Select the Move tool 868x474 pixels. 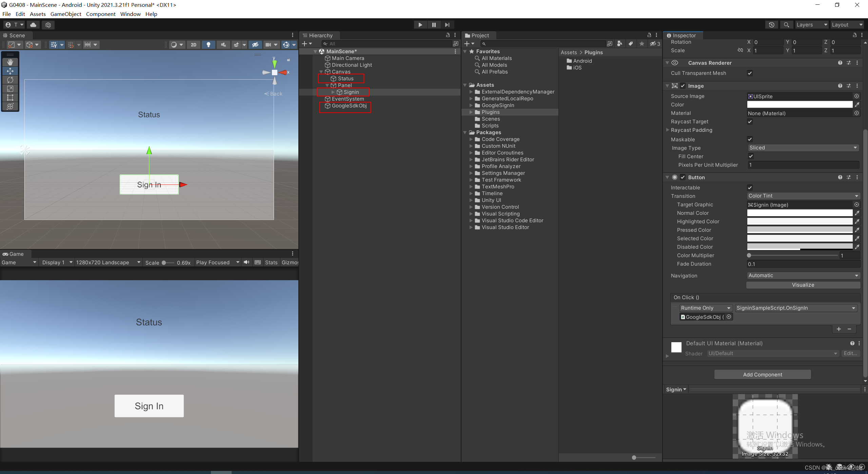[x=10, y=71]
